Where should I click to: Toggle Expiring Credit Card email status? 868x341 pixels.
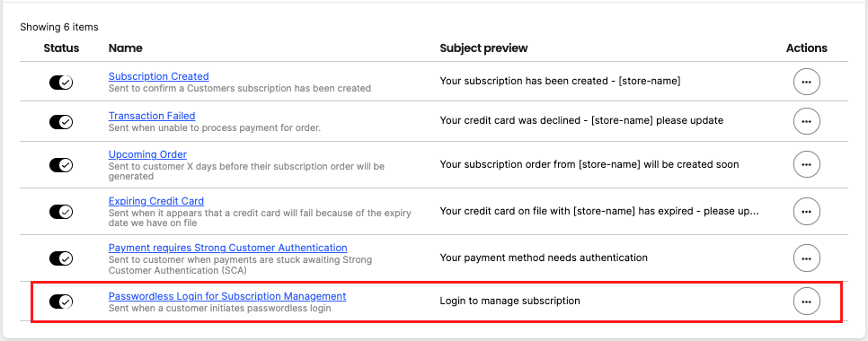pos(61,211)
